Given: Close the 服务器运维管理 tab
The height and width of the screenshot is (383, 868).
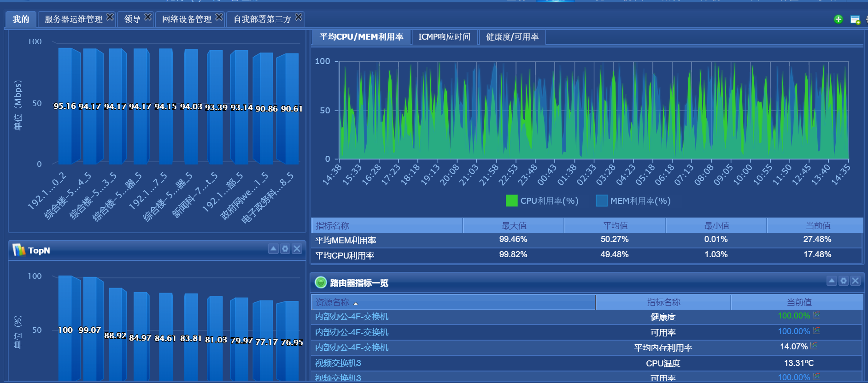Looking at the screenshot, I should pos(110,17).
